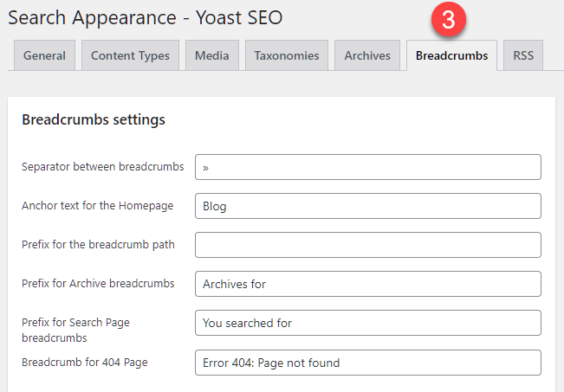Select the Media tab

[x=212, y=55]
